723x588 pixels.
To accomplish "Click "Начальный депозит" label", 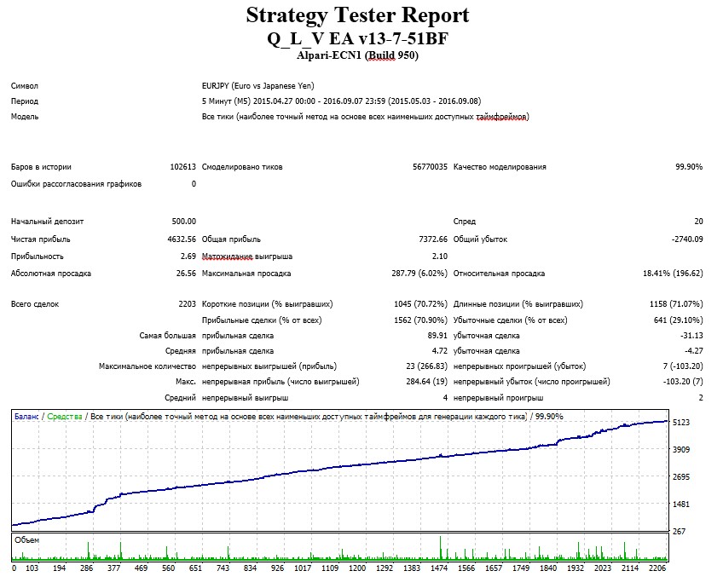I will coord(47,222).
